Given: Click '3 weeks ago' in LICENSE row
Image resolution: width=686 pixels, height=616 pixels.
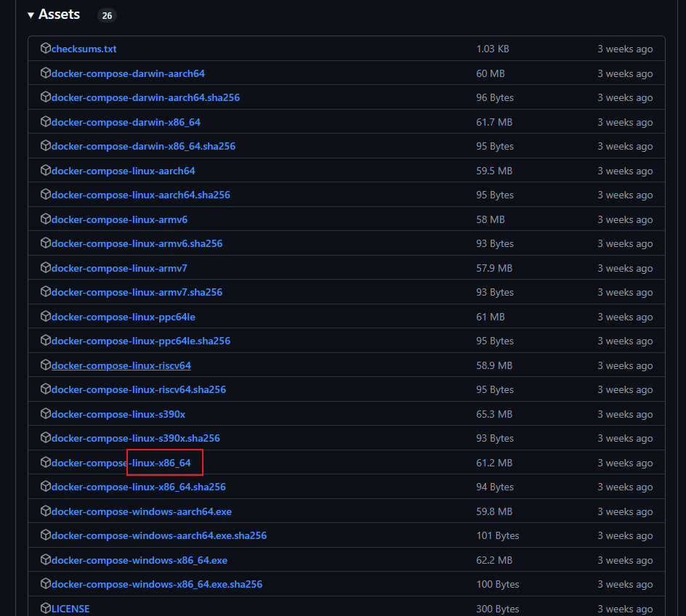Looking at the screenshot, I should coord(625,609).
